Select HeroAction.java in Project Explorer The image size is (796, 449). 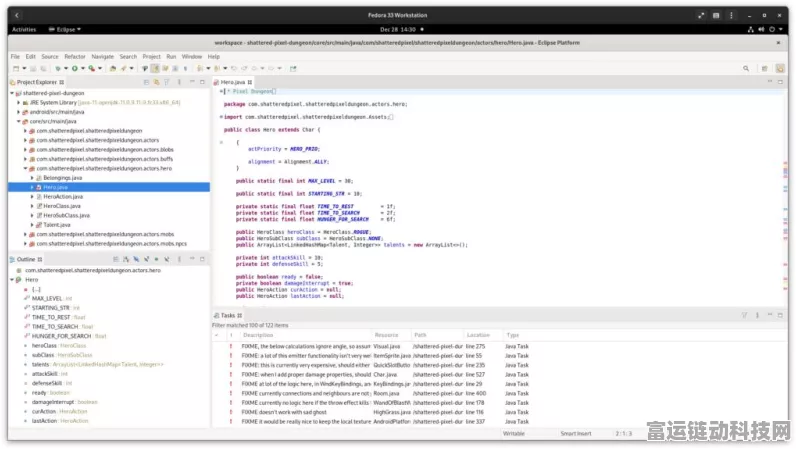[x=63, y=197]
